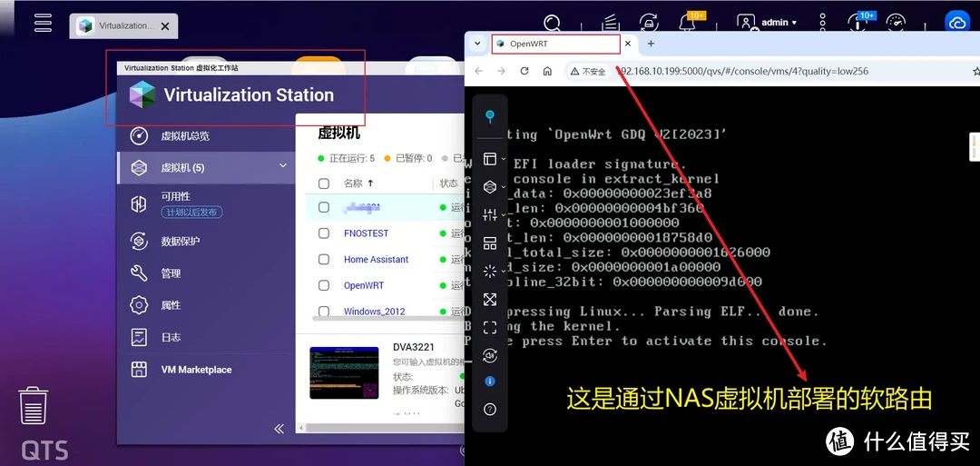
Task: Open the QTS info center 10+ icon
Action: pos(857,23)
